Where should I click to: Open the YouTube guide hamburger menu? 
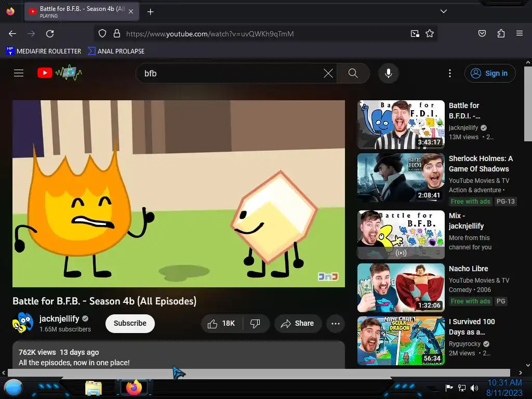(x=19, y=73)
